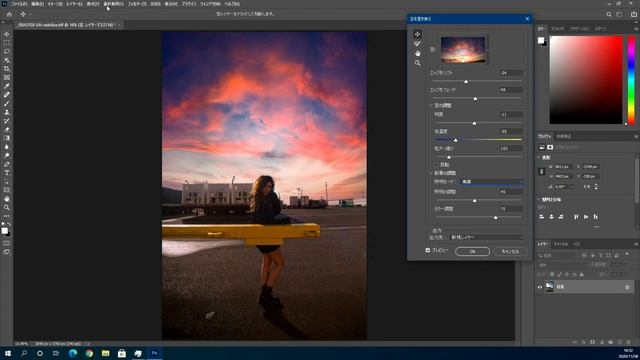The height and width of the screenshot is (360, 640).
Task: Open the Layer menu
Action: [74, 4]
